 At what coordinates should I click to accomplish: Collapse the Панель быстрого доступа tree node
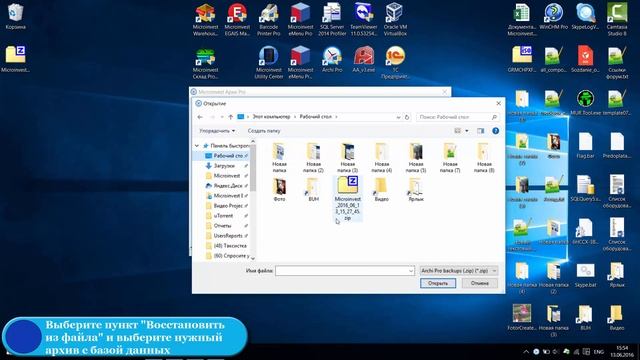(x=197, y=146)
